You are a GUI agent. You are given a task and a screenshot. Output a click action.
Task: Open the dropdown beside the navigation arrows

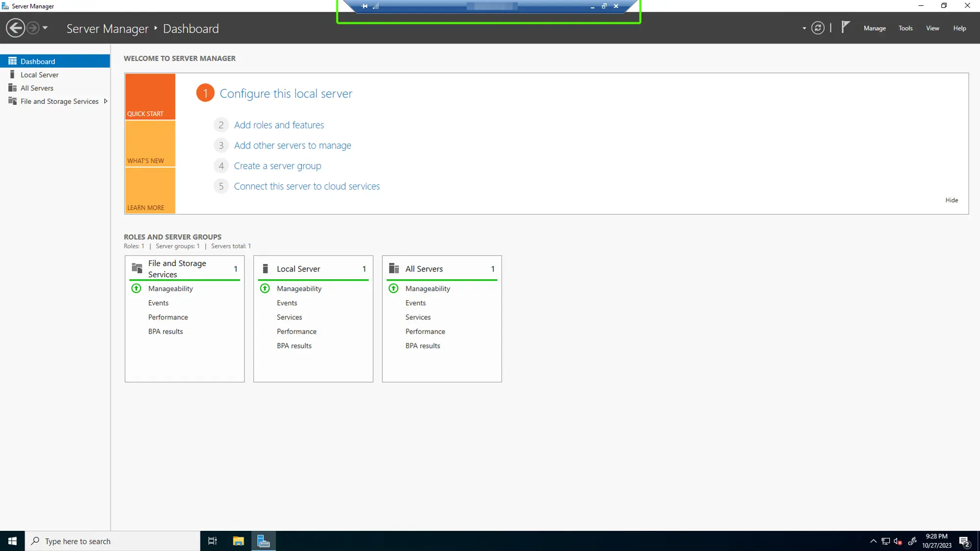click(45, 28)
